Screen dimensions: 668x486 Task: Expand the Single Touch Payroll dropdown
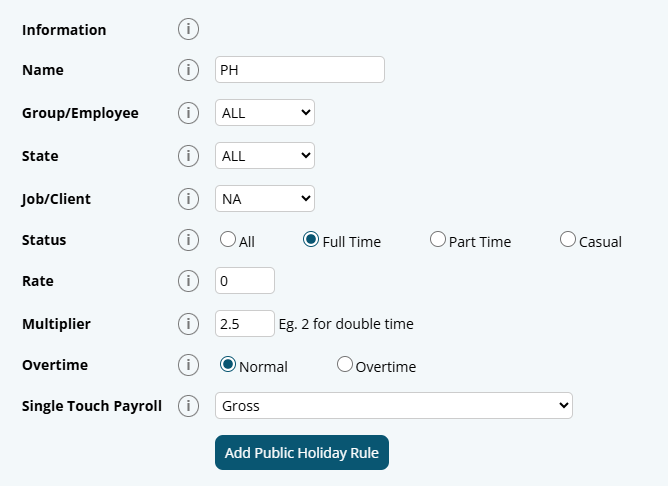point(394,406)
